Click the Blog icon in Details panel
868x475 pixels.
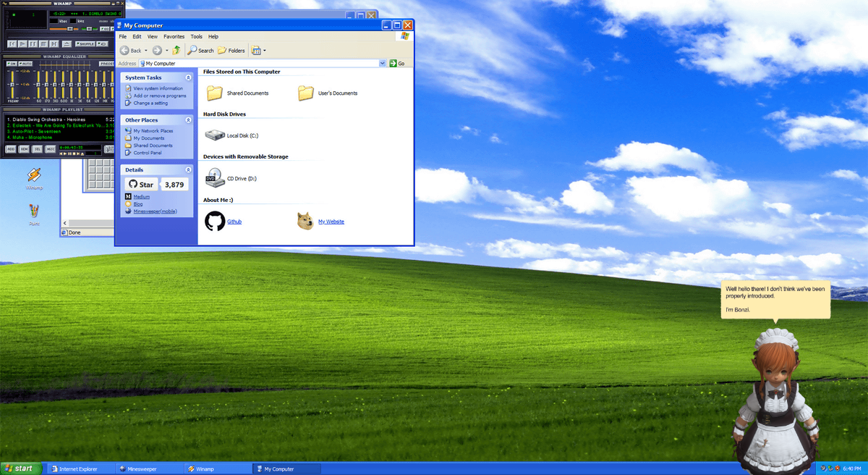[x=128, y=204]
